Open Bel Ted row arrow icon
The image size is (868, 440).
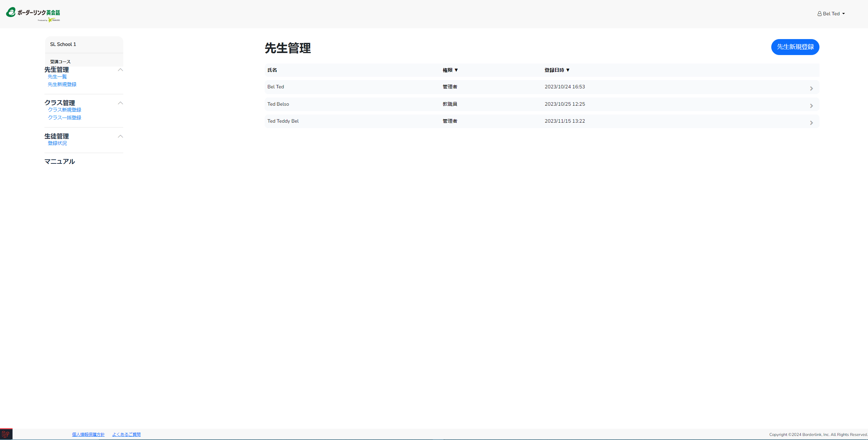point(811,89)
